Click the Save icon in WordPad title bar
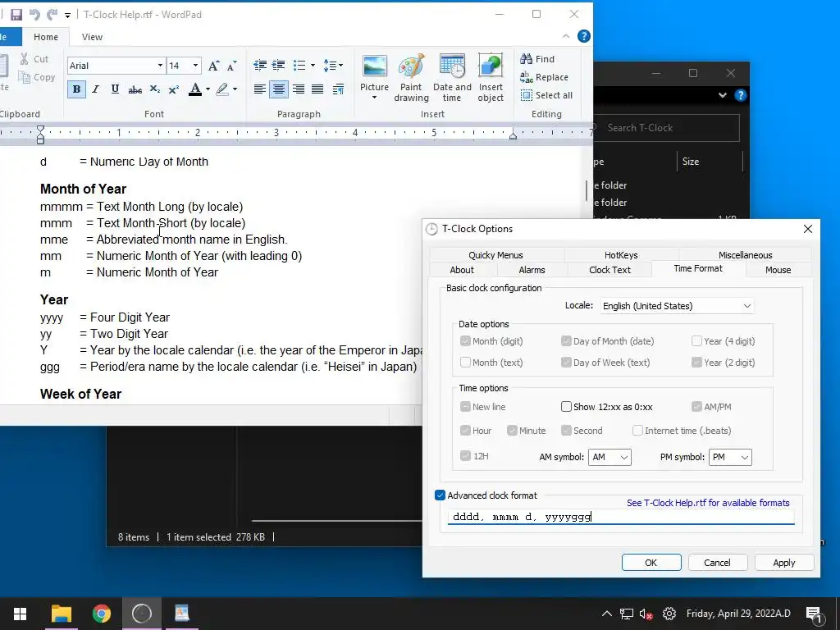Image resolution: width=840 pixels, height=630 pixels. tap(16, 15)
